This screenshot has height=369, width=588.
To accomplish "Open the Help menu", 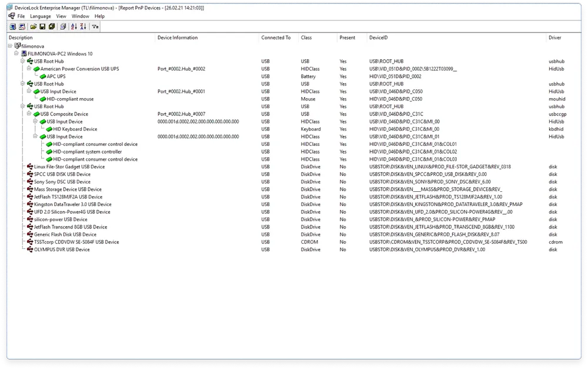I will point(99,16).
